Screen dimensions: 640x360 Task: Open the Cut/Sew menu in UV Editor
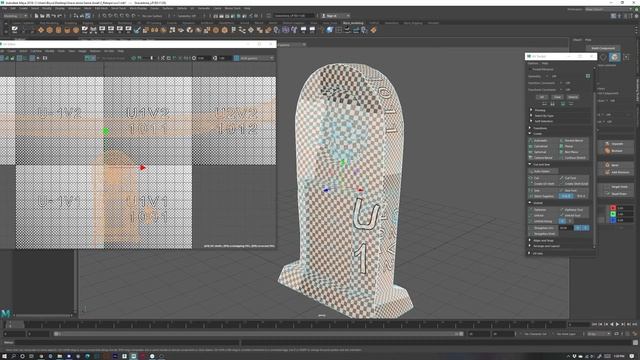[36, 51]
